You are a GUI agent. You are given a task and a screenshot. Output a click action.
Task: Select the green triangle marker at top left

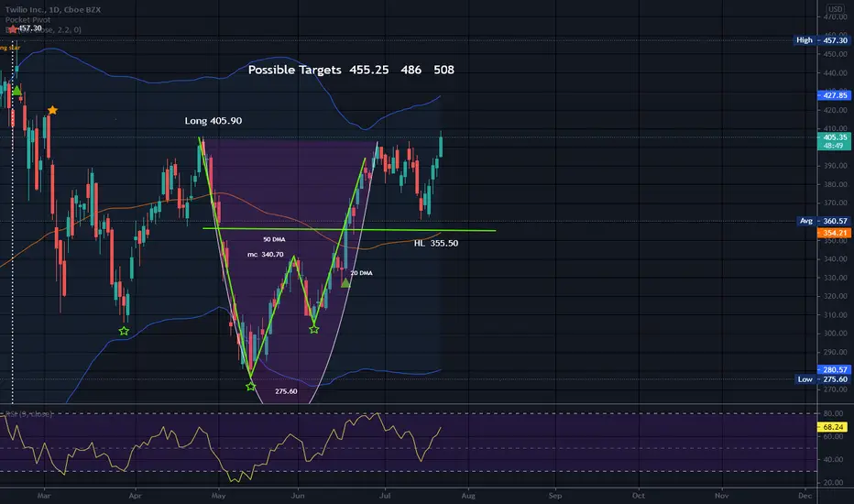coord(16,91)
